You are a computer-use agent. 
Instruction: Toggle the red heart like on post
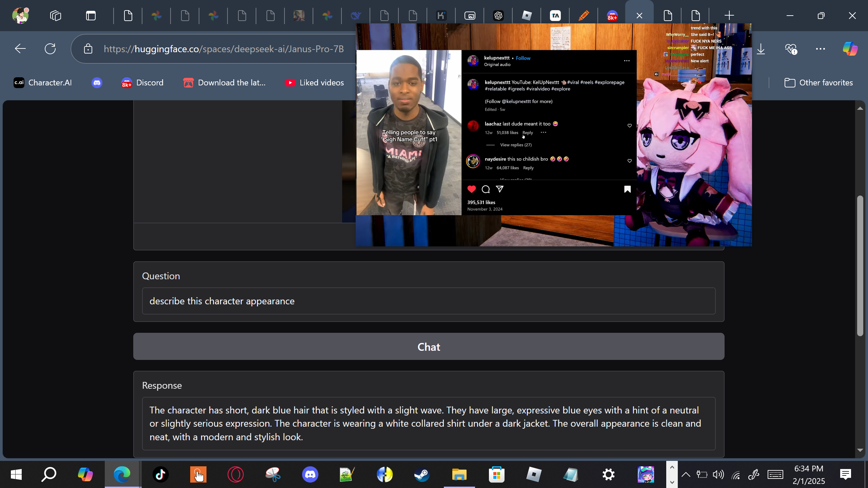point(471,189)
